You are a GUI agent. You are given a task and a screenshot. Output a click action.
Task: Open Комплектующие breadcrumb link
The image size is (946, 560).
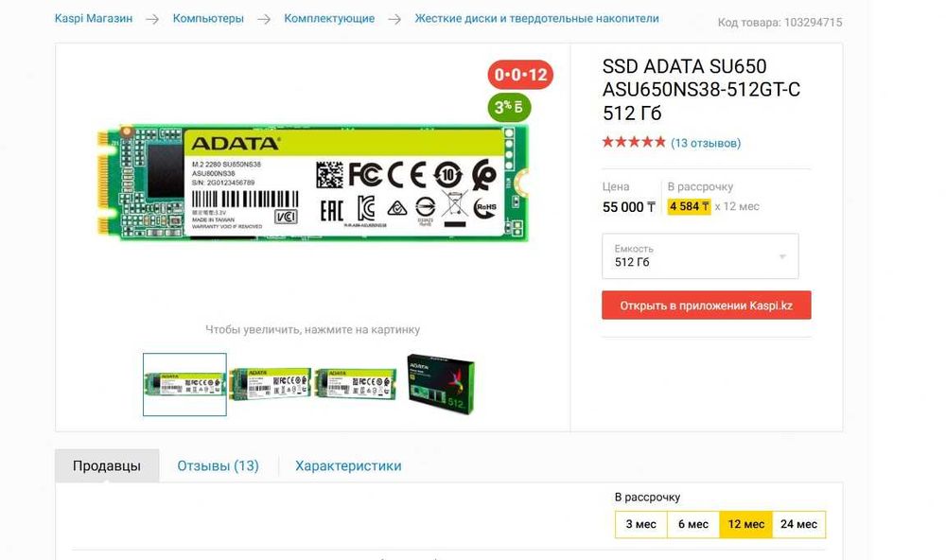[329, 18]
